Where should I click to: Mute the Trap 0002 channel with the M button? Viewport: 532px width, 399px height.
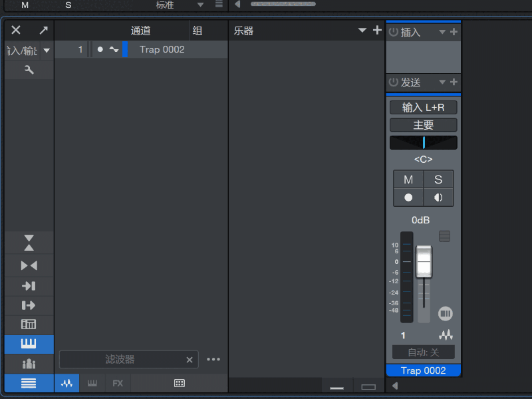[x=408, y=179]
